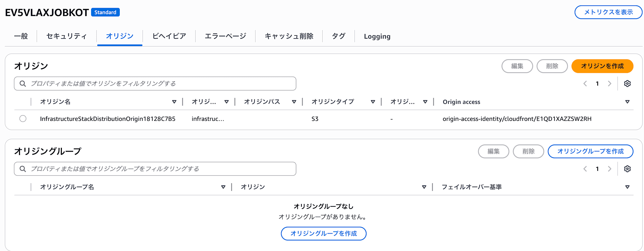
Task: Sort by オリジングループ名 column arrow
Action: (223, 187)
